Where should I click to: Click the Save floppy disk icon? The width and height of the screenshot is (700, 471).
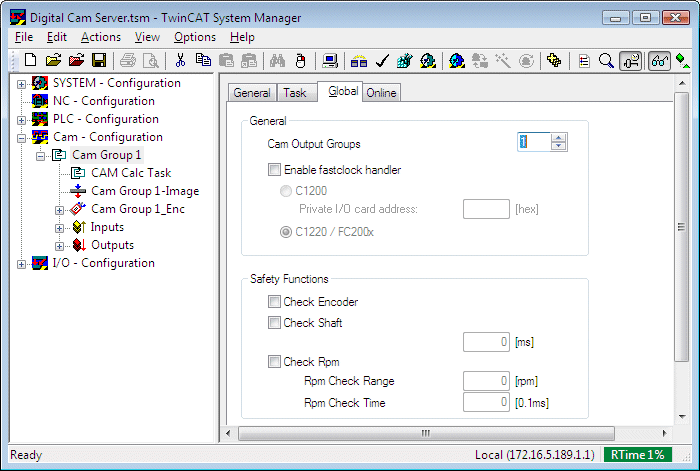tap(99, 60)
